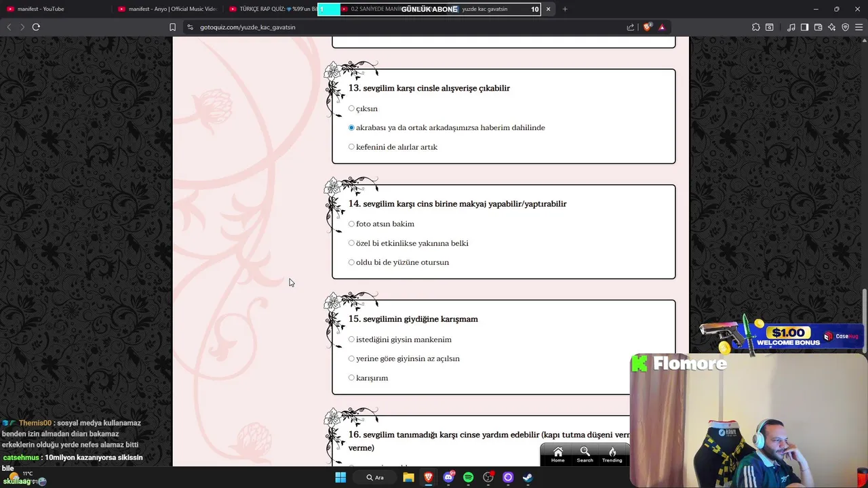Viewport: 868px width, 488px height.
Task: Click the Brave Rewards triangle icon
Action: click(662, 27)
